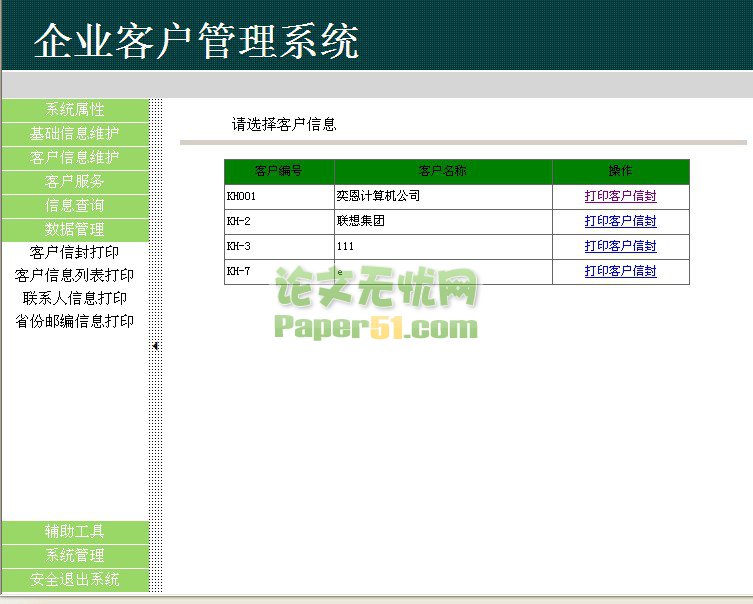The image size is (753, 604).
Task: Open 联系人信息打印 from the sidebar
Action: [75, 298]
